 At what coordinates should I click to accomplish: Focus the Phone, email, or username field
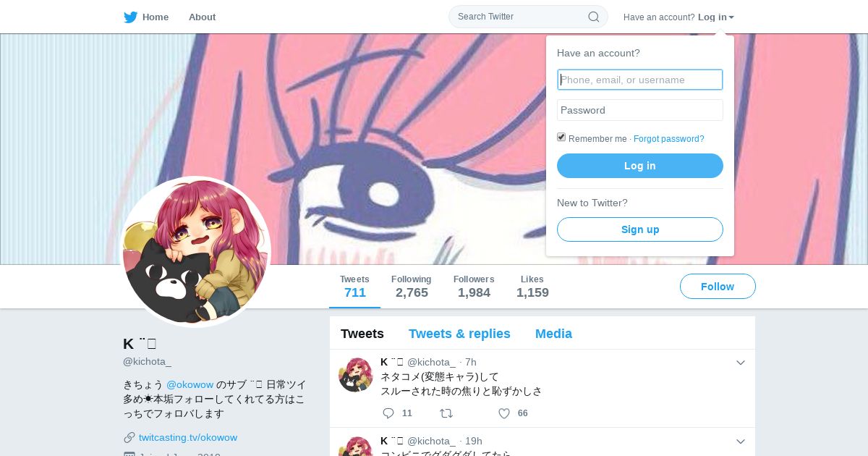640,80
